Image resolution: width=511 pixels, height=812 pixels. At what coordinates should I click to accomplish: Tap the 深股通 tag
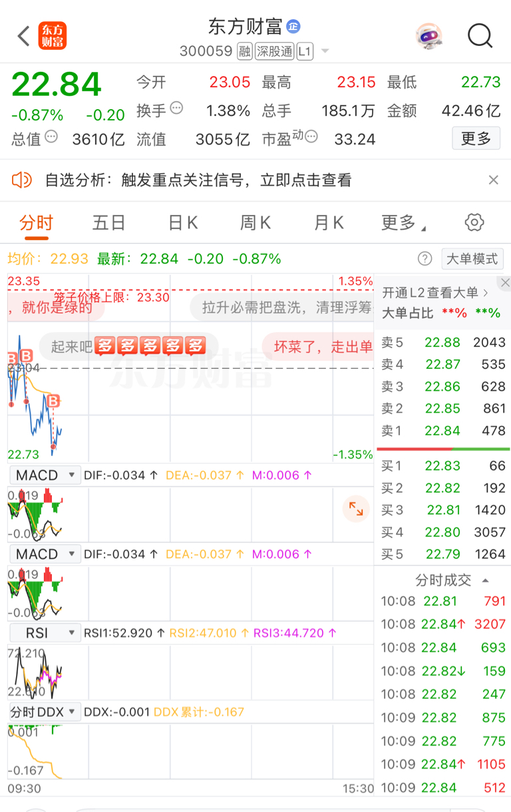274,51
